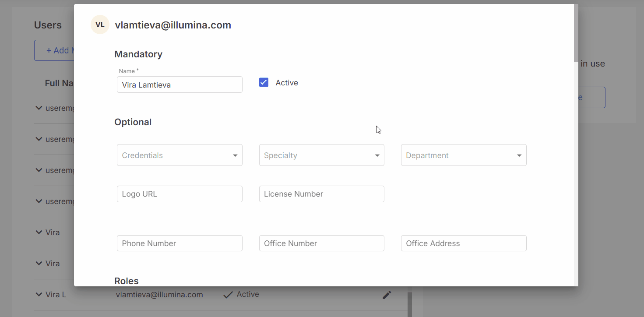
Task: Focus the License Number input
Action: pyautogui.click(x=321, y=194)
